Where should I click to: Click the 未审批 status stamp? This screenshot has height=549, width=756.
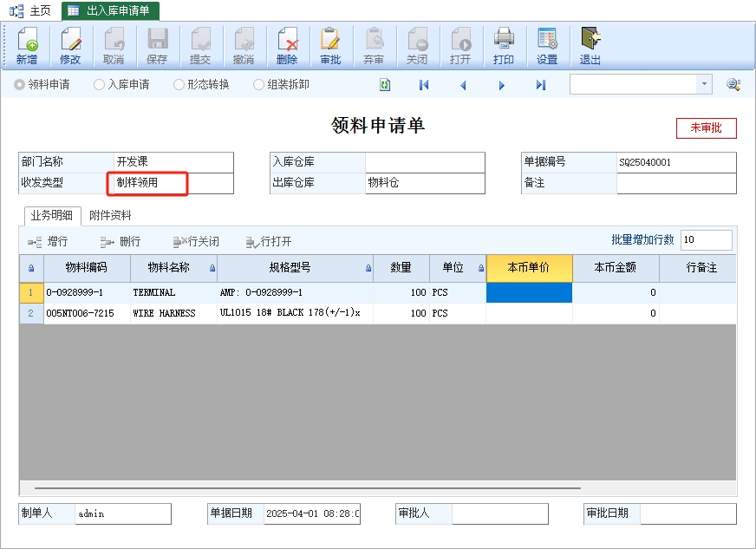(707, 128)
